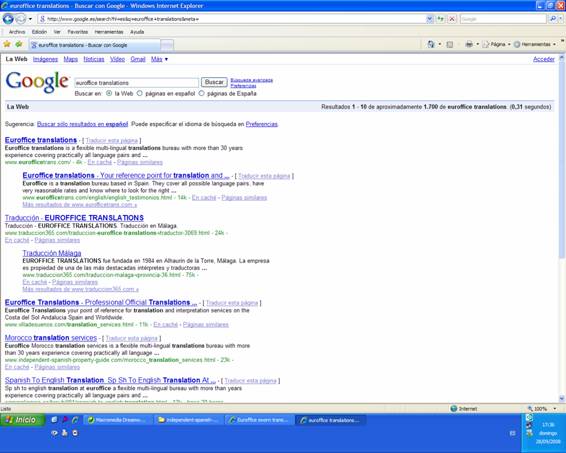Select the 'páginas de España' radio button

(x=201, y=93)
